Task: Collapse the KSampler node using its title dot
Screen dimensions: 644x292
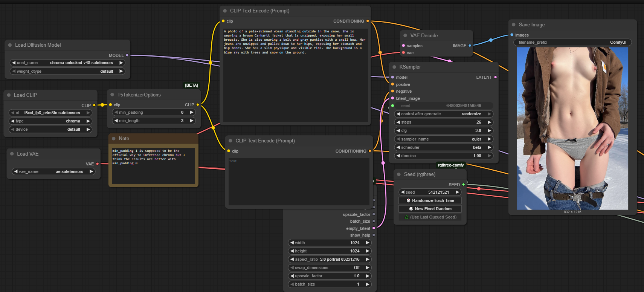Action: click(394, 67)
